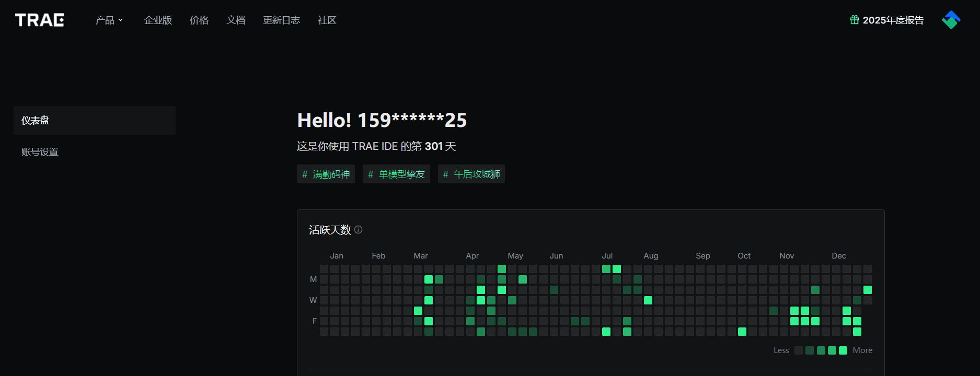Click the 活跃天数 title text

330,230
